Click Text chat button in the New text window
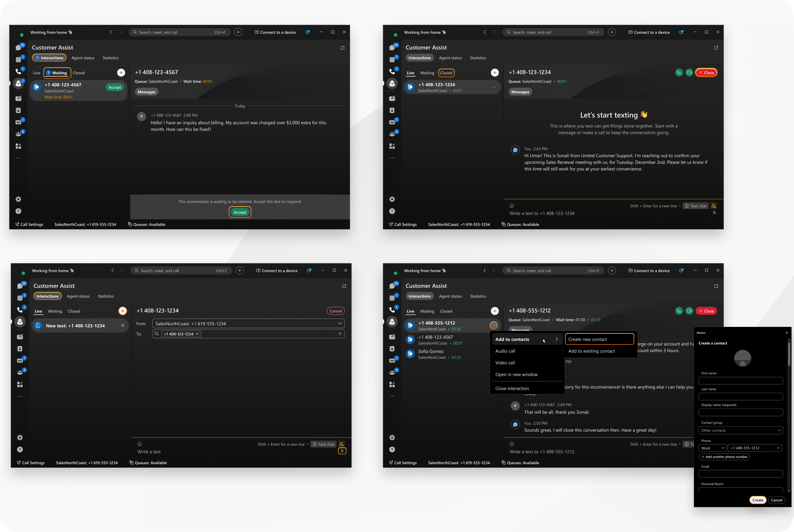The height and width of the screenshot is (532, 794). click(x=323, y=444)
